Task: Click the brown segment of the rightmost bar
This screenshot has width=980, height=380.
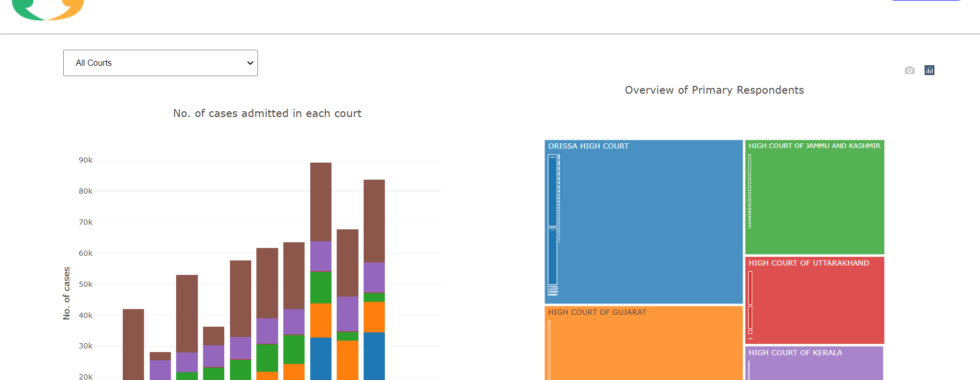Action: coord(374,221)
